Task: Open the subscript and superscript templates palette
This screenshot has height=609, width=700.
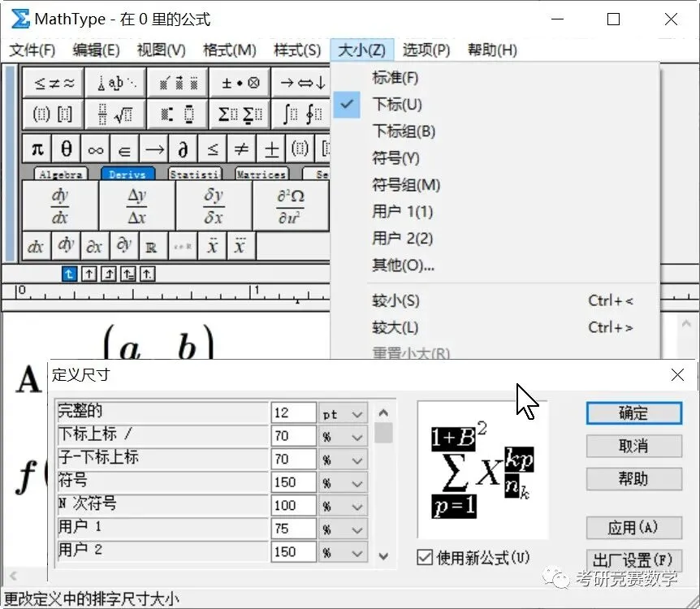Action: 177,114
